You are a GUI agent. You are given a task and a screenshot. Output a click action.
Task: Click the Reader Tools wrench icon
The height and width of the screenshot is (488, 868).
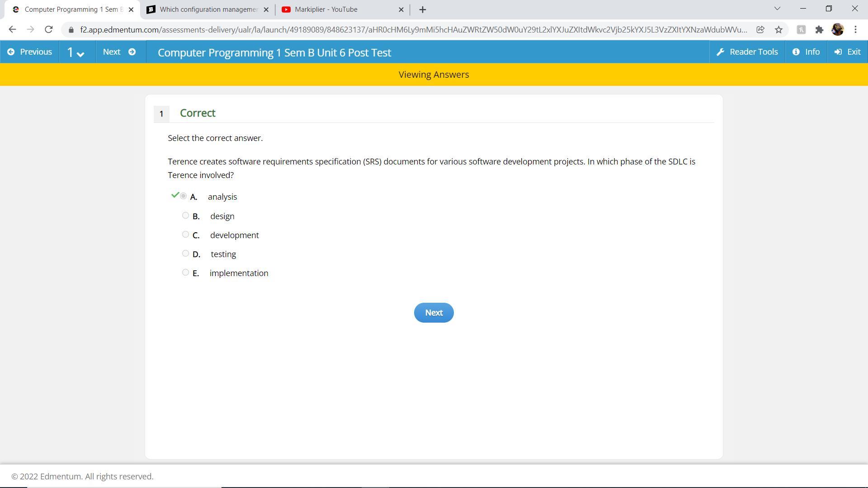tap(721, 52)
